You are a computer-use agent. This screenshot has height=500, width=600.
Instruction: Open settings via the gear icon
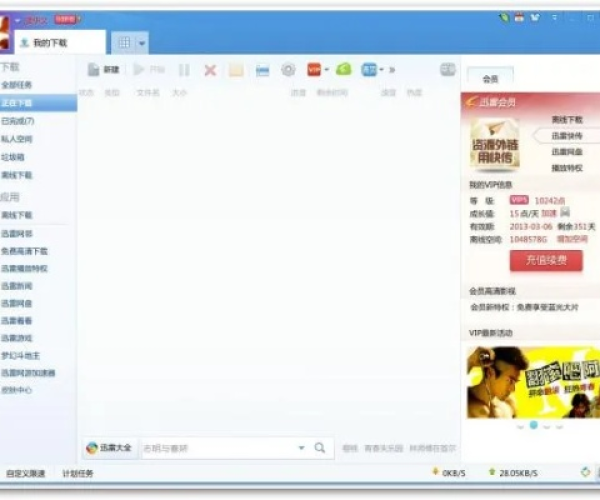pos(288,70)
